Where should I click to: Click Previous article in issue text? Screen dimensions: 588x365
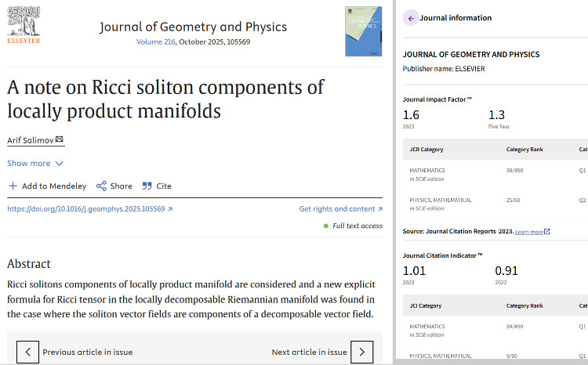87,352
